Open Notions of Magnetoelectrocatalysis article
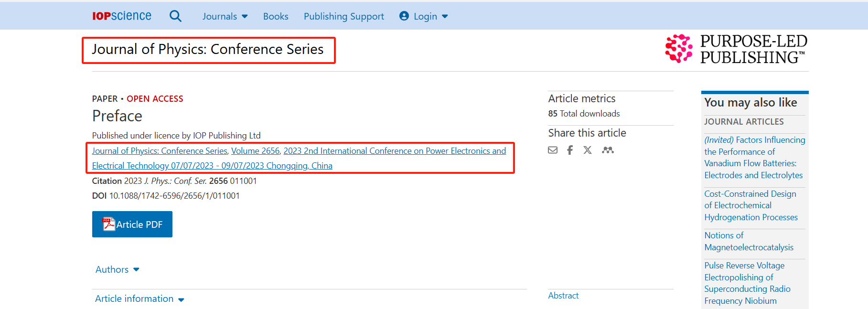This screenshot has width=868, height=309. [749, 241]
